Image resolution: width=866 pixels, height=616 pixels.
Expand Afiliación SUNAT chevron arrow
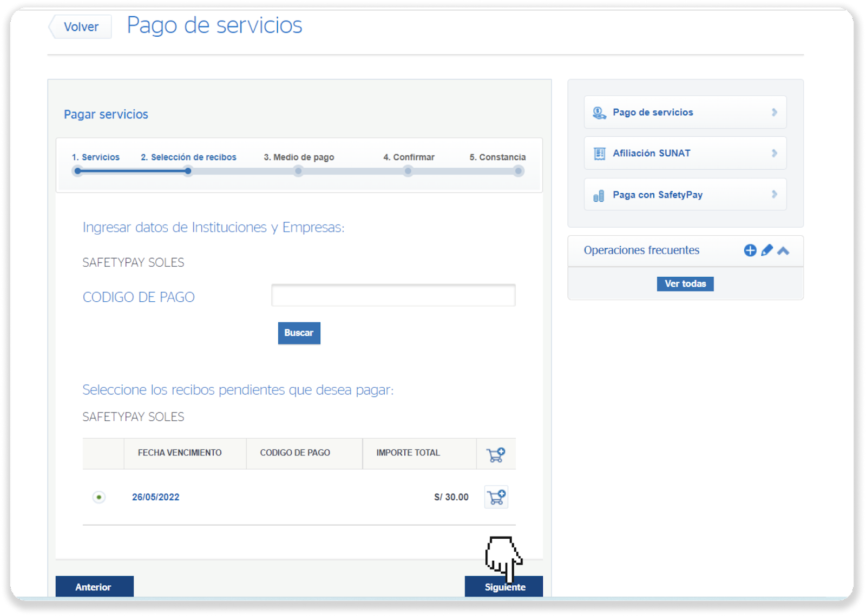click(x=774, y=154)
